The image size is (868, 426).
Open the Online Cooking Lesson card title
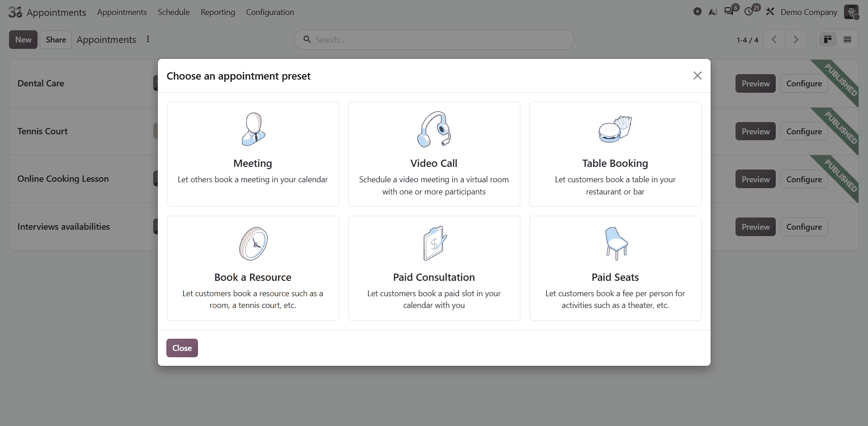(x=63, y=179)
